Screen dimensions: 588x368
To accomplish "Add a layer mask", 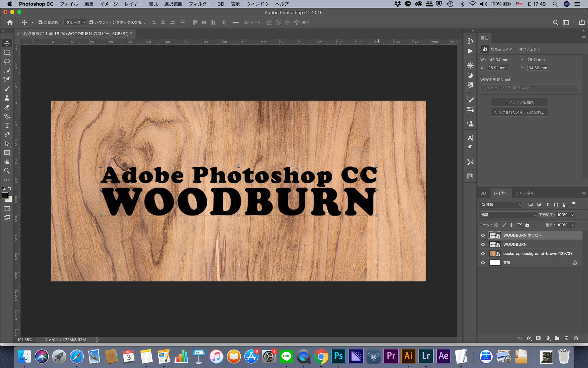I will (538, 338).
